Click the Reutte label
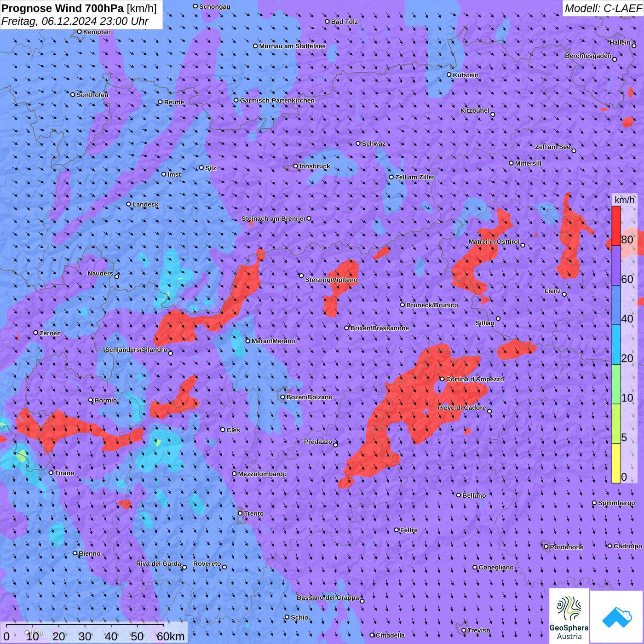 click(174, 102)
